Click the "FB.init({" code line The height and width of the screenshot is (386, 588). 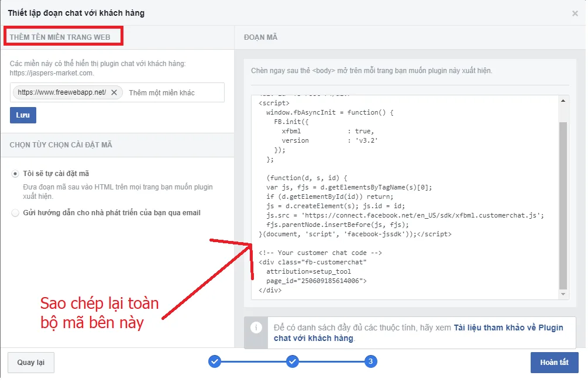click(292, 122)
